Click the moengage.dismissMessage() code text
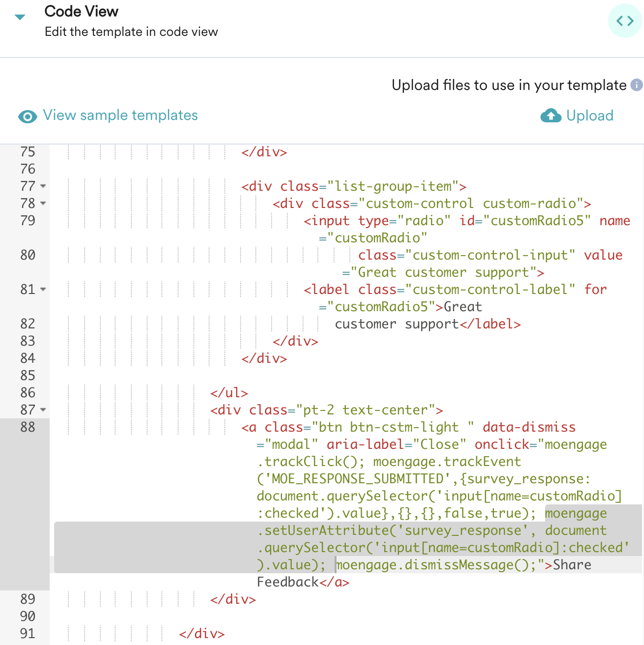This screenshot has height=645, width=644. pos(433,564)
